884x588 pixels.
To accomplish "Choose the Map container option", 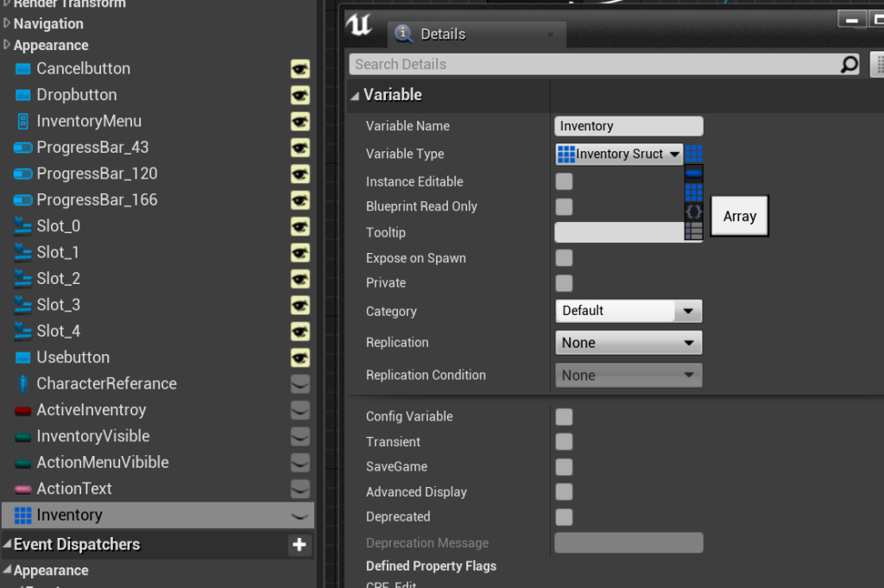I will [693, 231].
